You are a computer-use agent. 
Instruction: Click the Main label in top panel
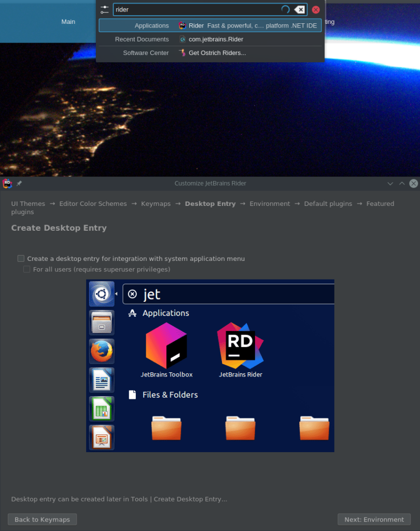click(x=68, y=22)
